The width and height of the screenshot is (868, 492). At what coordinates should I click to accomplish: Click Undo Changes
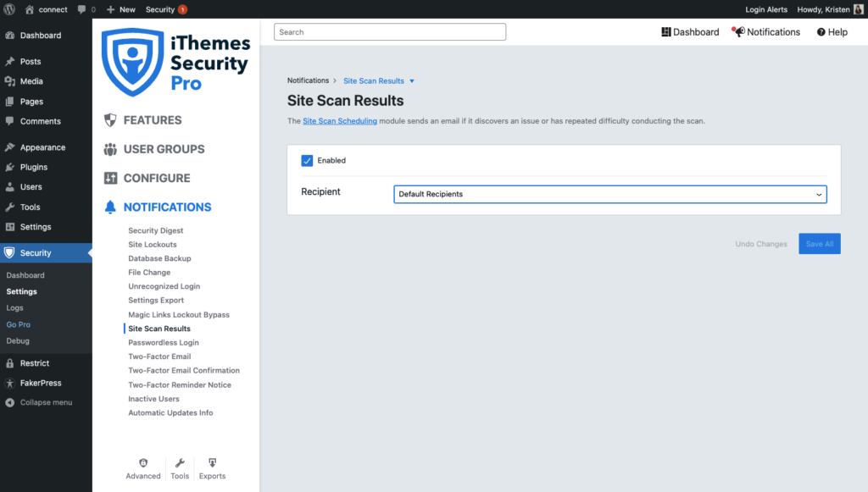coord(761,244)
